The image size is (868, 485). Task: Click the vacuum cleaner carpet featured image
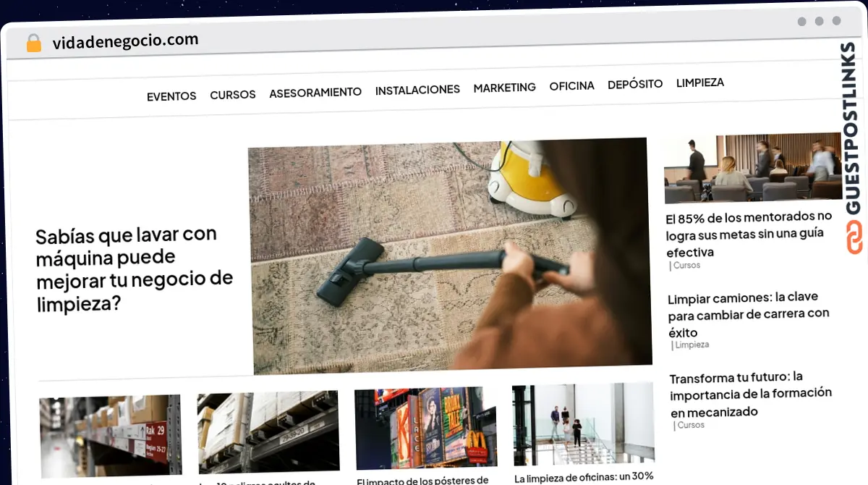coord(449,256)
